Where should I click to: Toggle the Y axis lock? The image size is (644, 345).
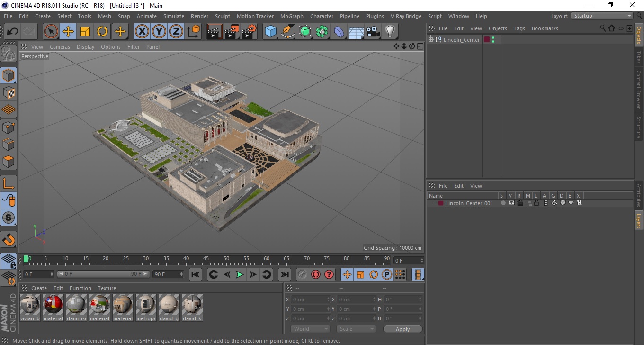(x=159, y=32)
